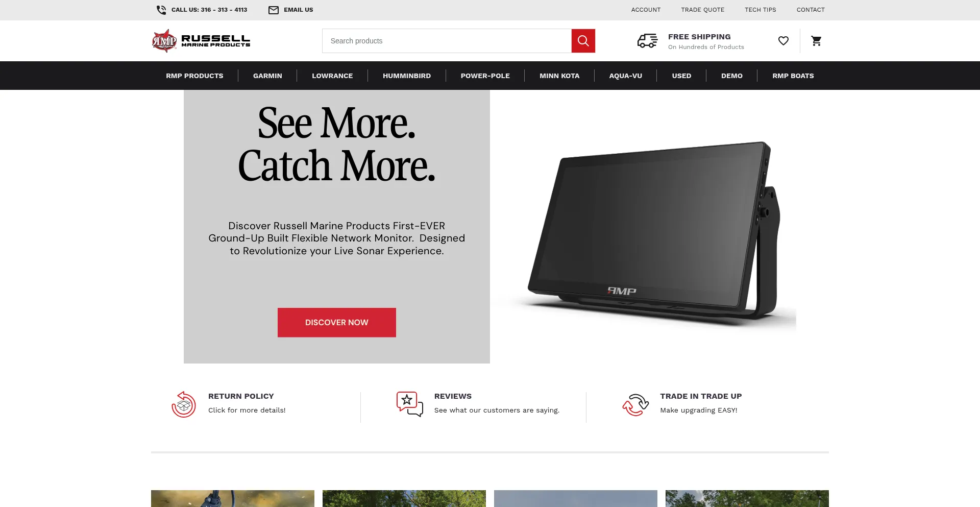Click the Reviews star speech-bubble icon
The image size is (980, 507).
pyautogui.click(x=410, y=404)
